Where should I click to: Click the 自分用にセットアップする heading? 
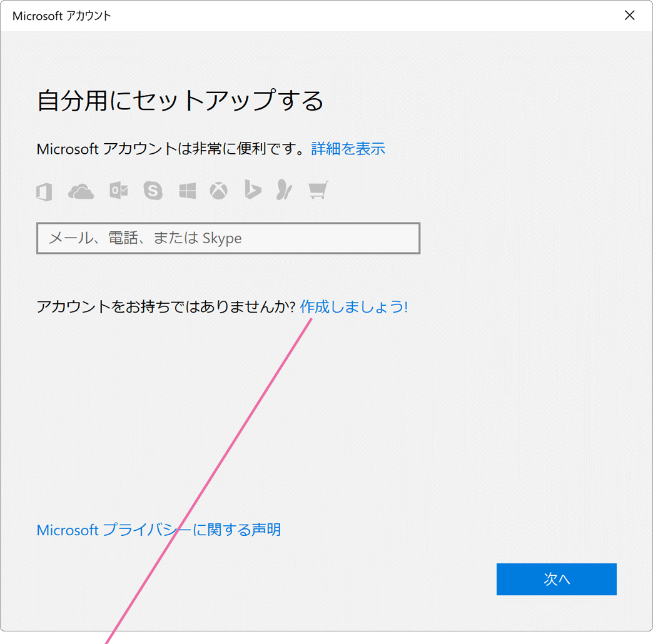click(180, 100)
